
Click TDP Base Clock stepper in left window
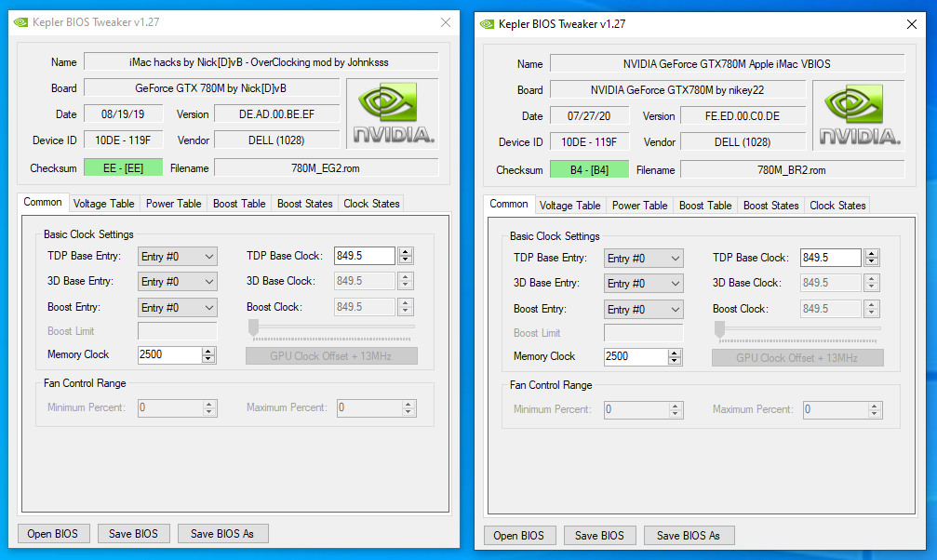tap(405, 256)
